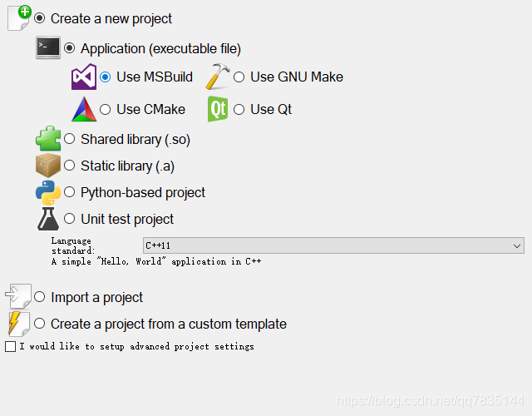Click the green puzzle piece icon

(48, 139)
